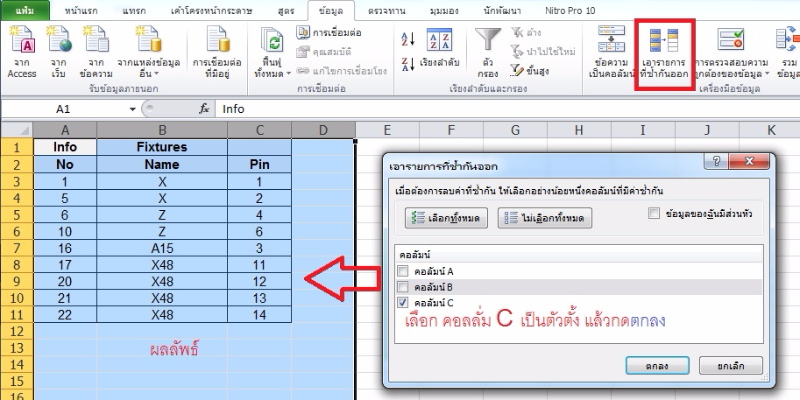The image size is (800, 400).
Task: Click OK (ตกลง) in Remove Duplicates dialog
Action: click(x=658, y=366)
